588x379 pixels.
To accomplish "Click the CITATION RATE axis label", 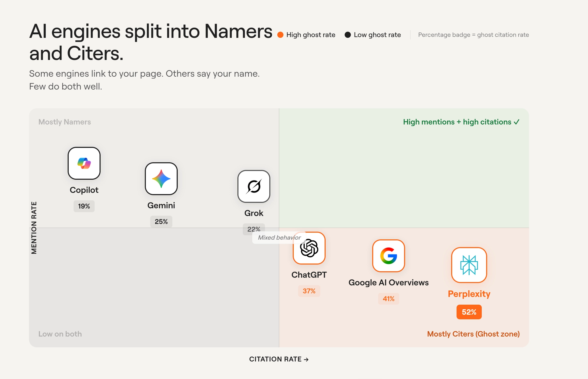I will click(x=279, y=359).
